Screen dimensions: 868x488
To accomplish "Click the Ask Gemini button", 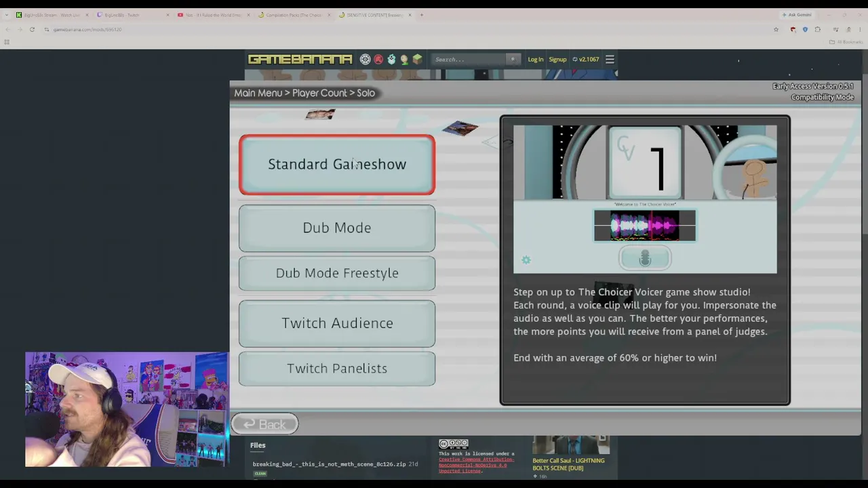I will 797,15.
